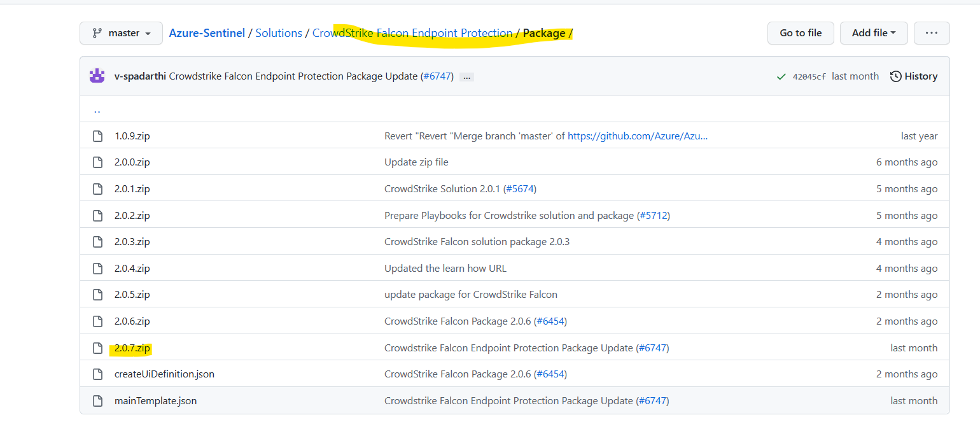Viewport: 980px width, 436px height.
Task: Open the 1.0.9.zip file
Action: point(132,136)
